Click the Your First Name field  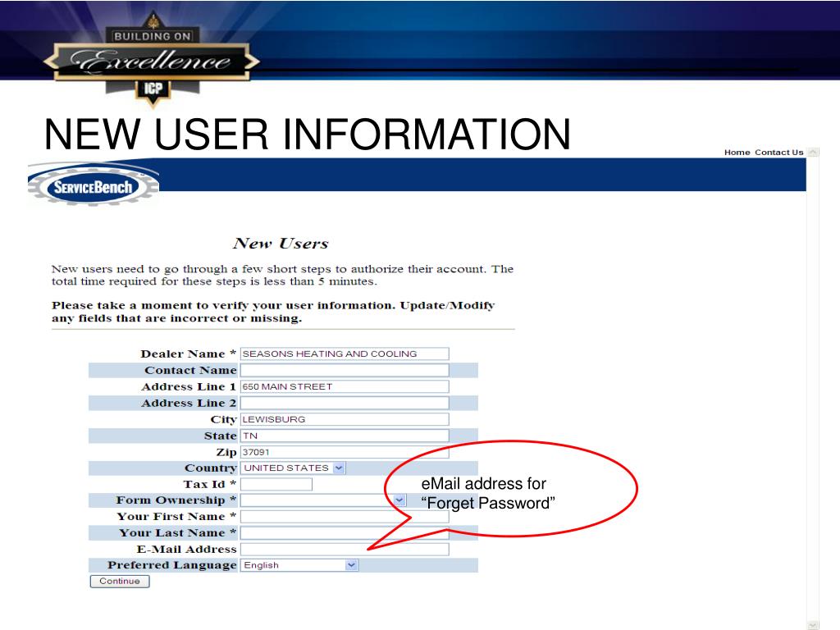pyautogui.click(x=345, y=517)
